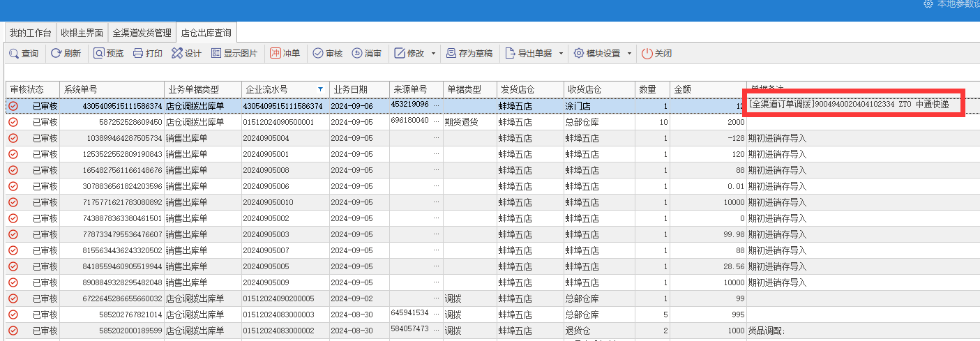Switch to 全渠道发货管理 tab
This screenshot has width=980, height=341.
[142, 33]
